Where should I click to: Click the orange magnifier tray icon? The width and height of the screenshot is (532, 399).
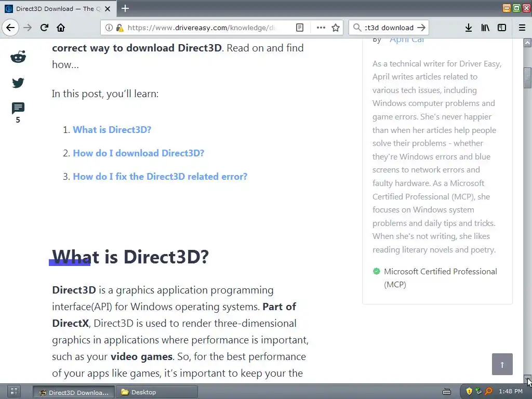coord(488,391)
